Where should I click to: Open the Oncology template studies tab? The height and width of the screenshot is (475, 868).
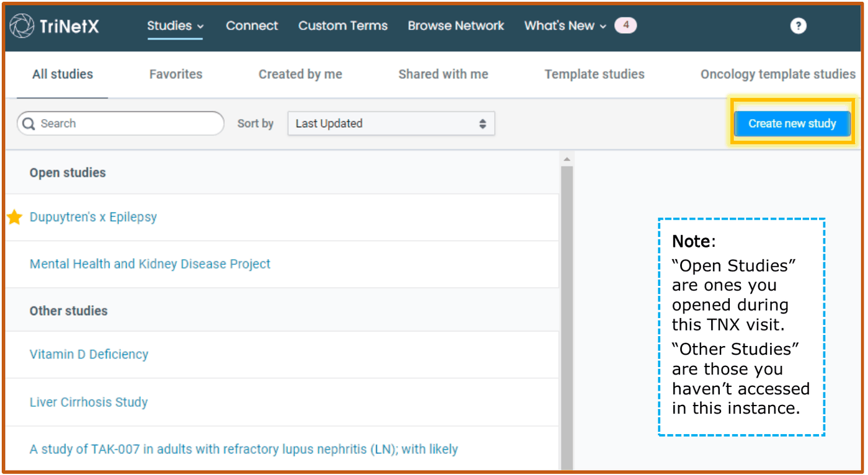[x=778, y=74]
